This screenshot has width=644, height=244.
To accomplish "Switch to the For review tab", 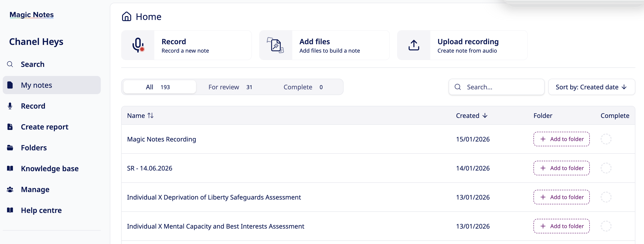I will [230, 87].
